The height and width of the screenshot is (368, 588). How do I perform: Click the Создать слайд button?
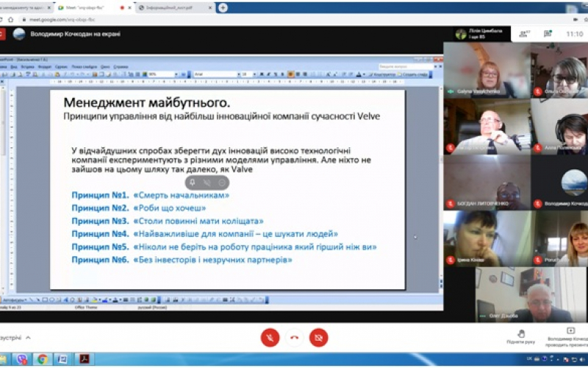[x=412, y=74]
